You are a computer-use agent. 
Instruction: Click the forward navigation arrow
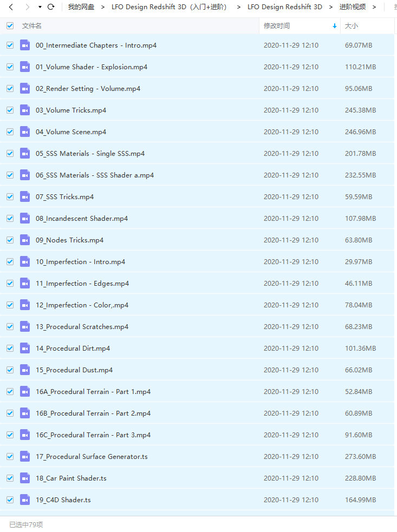click(27, 7)
